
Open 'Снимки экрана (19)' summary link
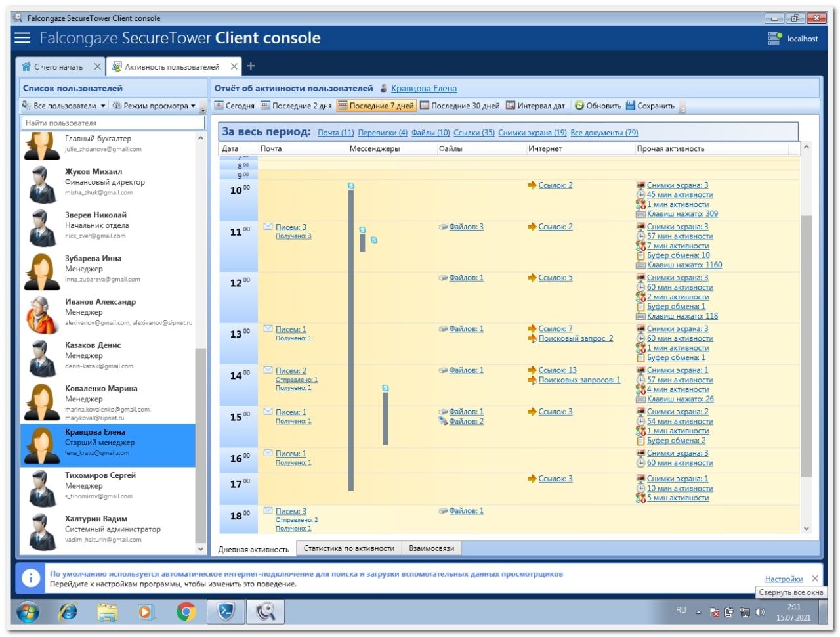coord(532,133)
